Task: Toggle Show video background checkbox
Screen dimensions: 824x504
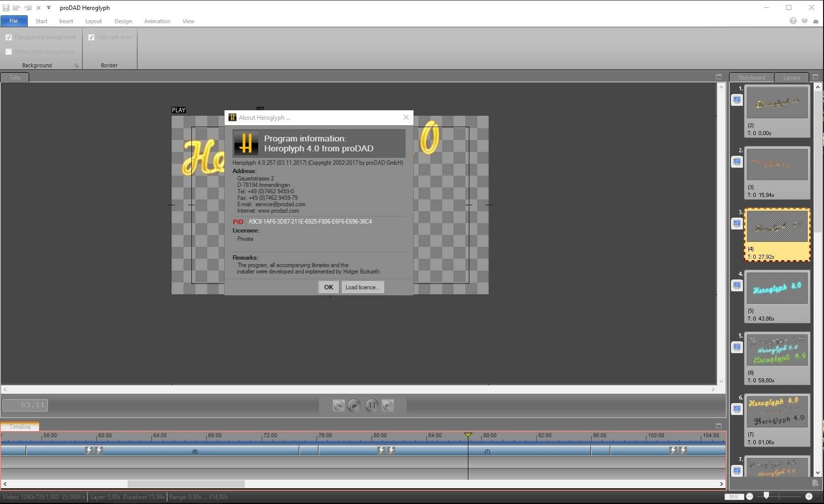Action: pos(8,51)
